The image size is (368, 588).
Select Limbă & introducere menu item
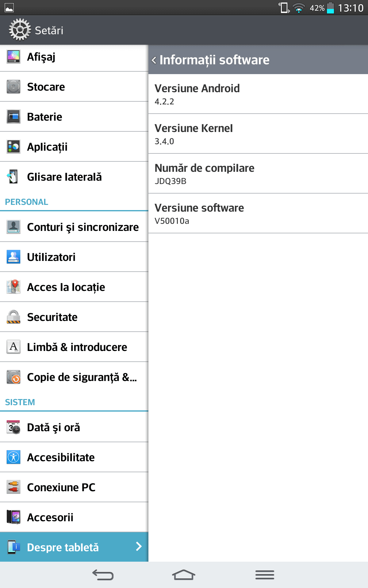pyautogui.click(x=74, y=347)
